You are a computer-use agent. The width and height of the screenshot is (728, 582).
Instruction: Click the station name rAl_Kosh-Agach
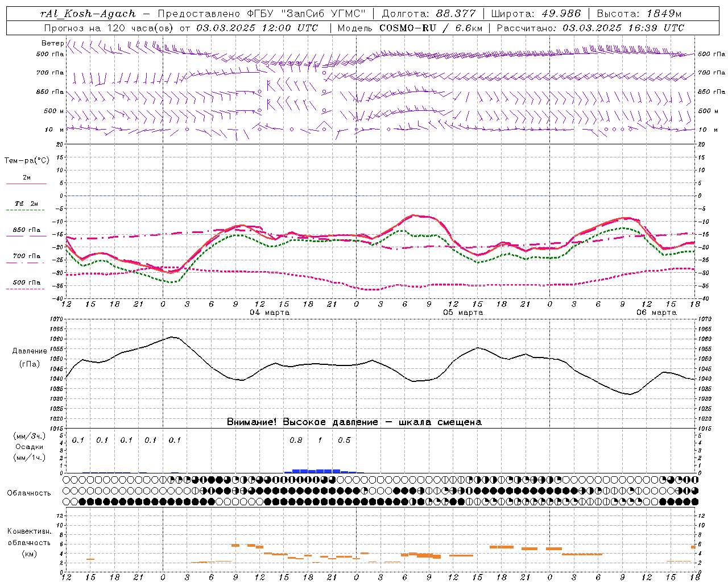click(88, 14)
